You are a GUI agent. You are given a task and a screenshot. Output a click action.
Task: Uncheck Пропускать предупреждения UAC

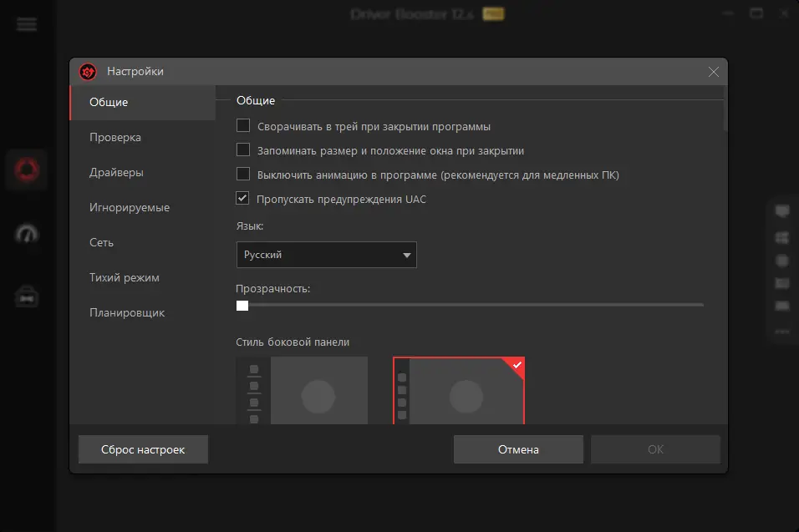click(x=242, y=198)
